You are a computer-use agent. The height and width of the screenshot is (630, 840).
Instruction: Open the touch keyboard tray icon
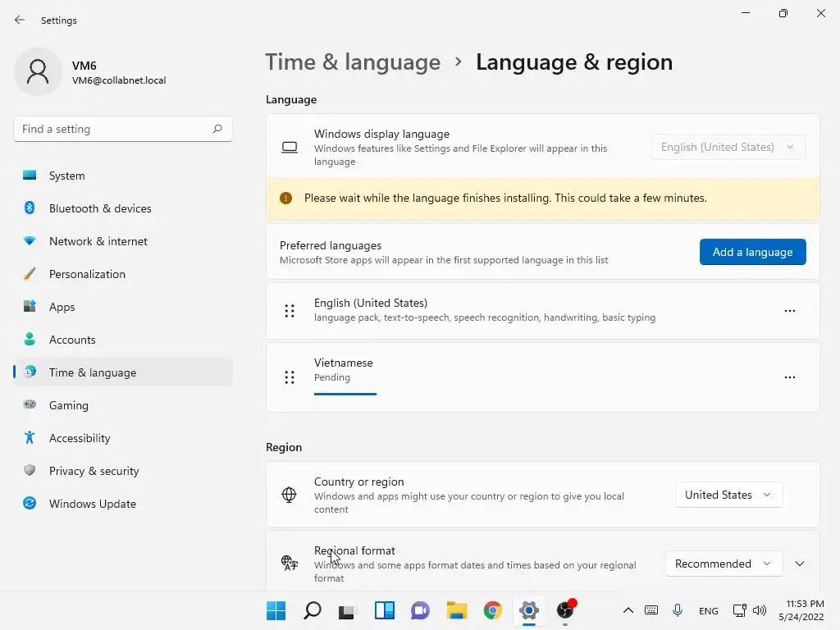[x=651, y=610]
